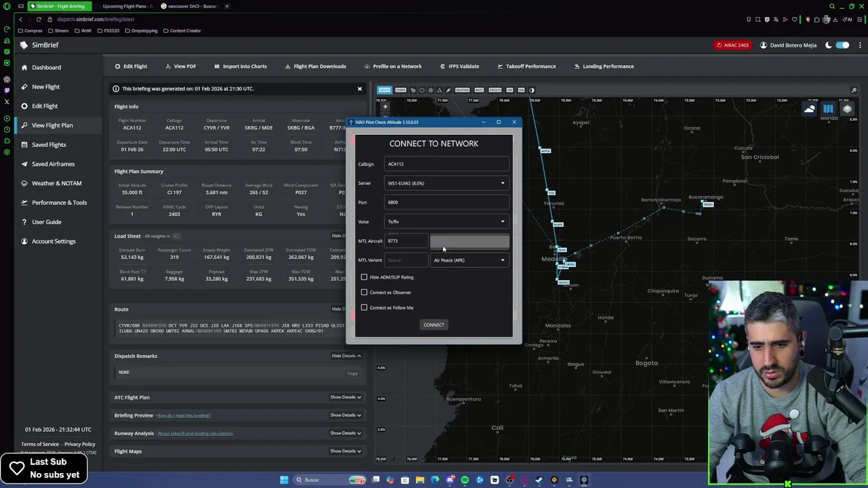Click the map search magnifier icon
Screen dimensions: 868x488
(854, 90)
